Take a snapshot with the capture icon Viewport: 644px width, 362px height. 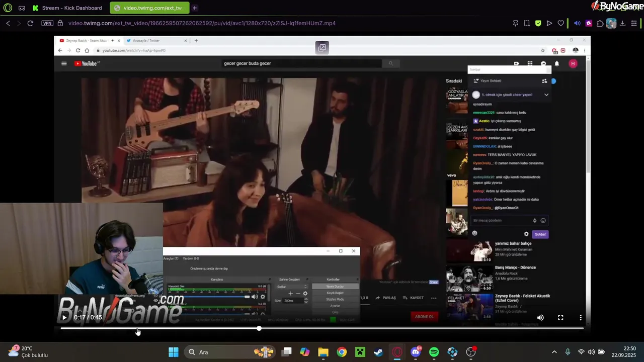coord(527,23)
